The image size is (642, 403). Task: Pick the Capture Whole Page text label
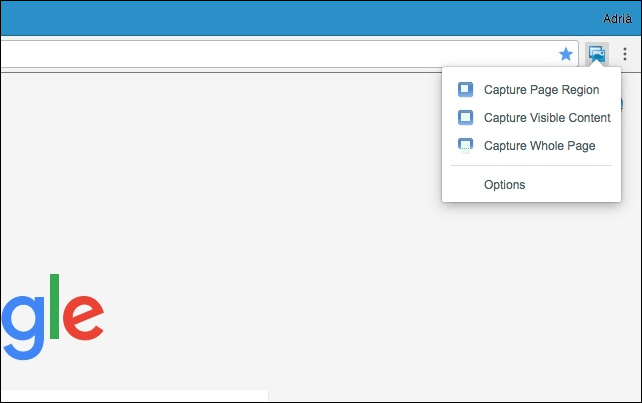click(539, 145)
